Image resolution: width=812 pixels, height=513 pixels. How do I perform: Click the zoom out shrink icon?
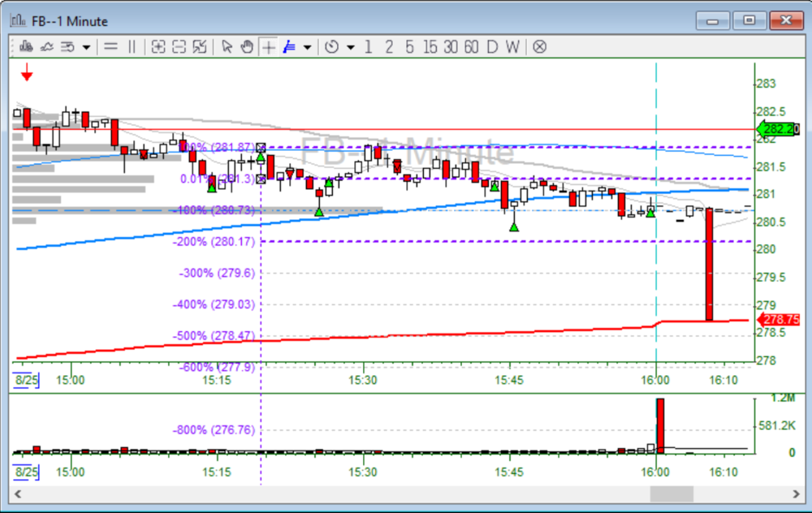[x=179, y=47]
